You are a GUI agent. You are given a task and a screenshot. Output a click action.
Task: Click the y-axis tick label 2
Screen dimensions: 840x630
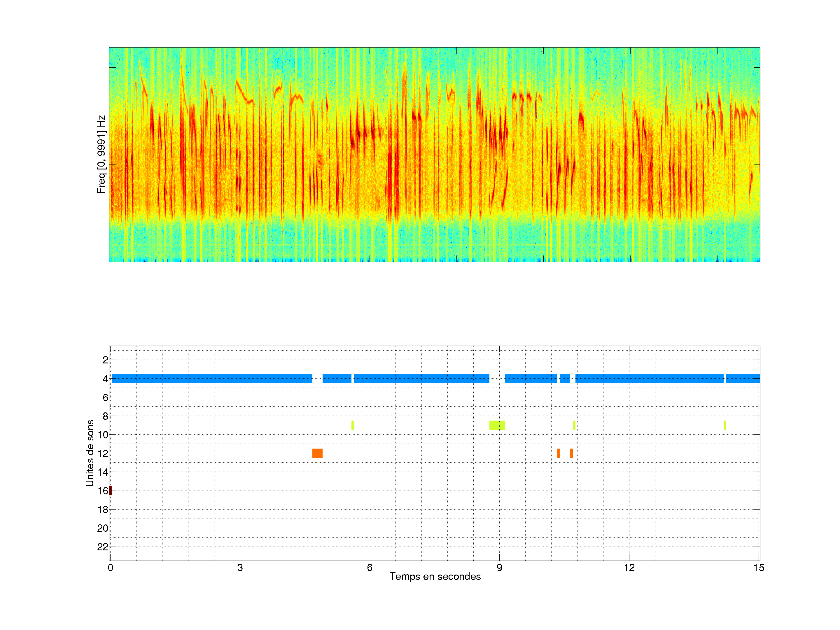pos(105,360)
